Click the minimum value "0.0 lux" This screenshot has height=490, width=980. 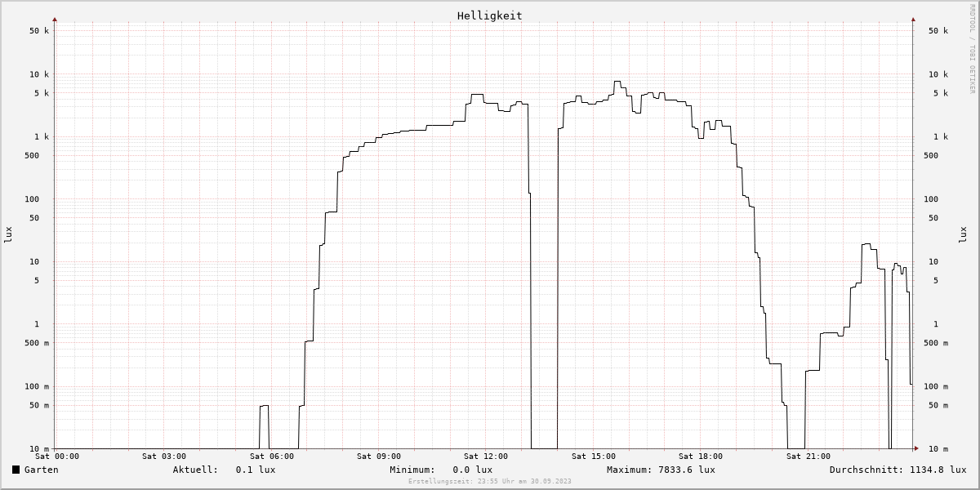click(x=473, y=470)
